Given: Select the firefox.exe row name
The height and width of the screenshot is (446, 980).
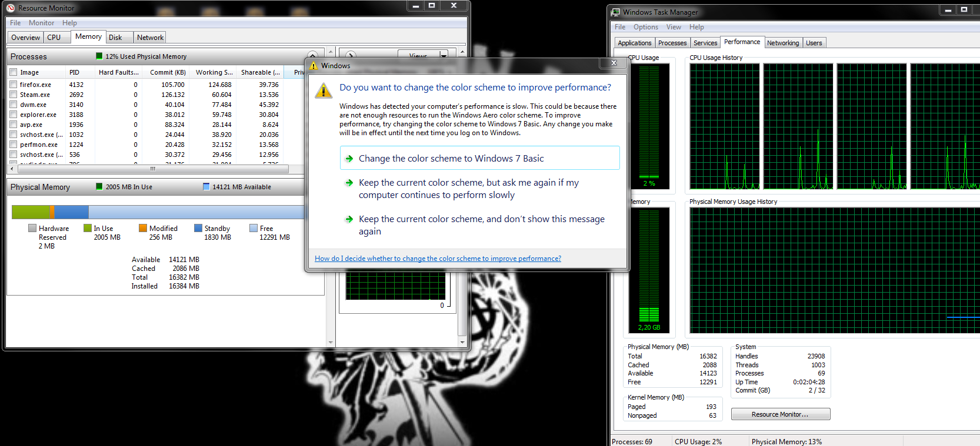Looking at the screenshot, I should pos(35,85).
